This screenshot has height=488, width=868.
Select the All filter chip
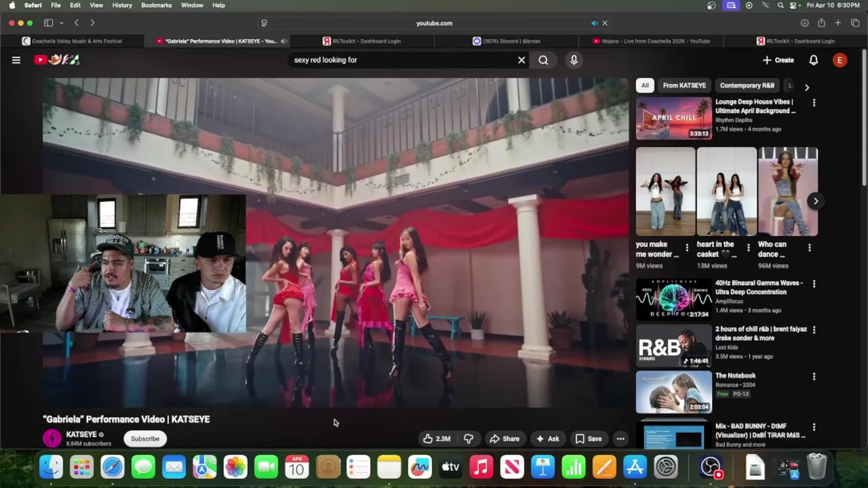click(645, 85)
